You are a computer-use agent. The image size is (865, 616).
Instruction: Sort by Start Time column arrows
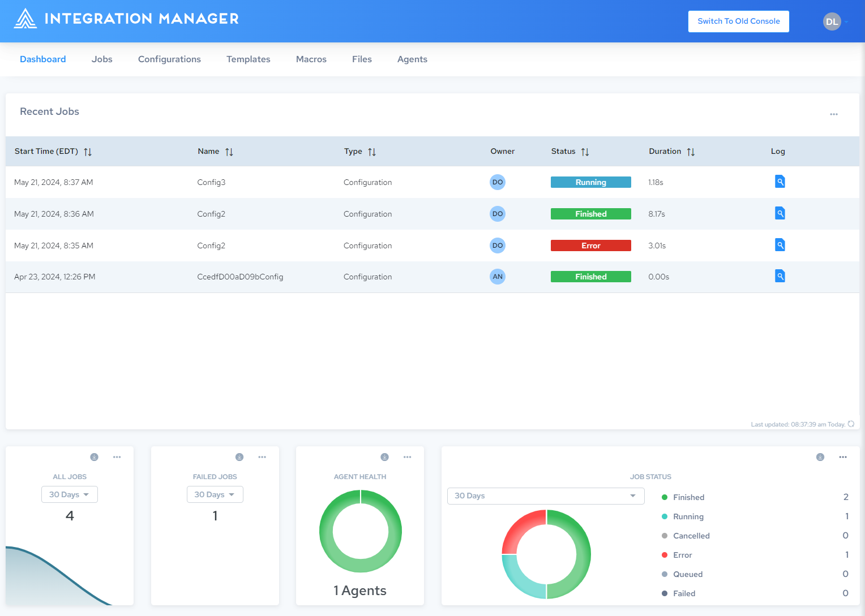[x=88, y=152]
